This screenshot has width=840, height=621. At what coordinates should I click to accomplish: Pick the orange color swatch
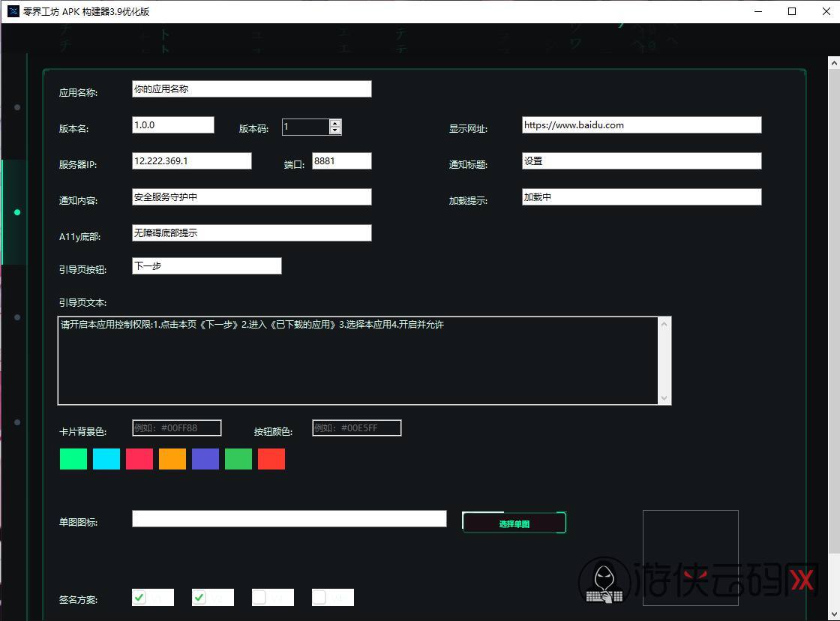click(172, 459)
